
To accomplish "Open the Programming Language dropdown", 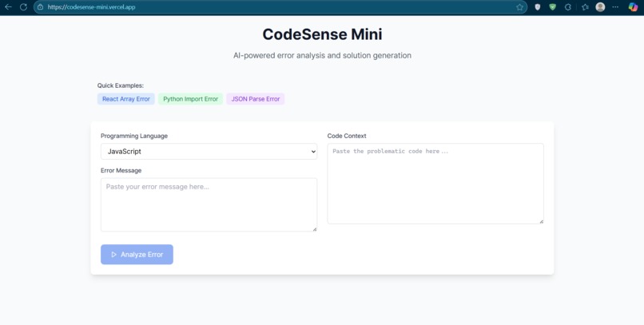I will pyautogui.click(x=209, y=152).
